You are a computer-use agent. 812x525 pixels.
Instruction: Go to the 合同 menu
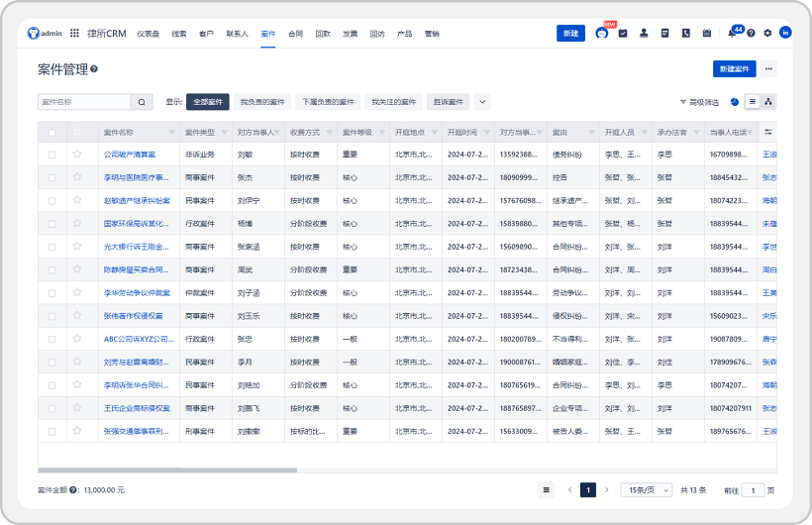[x=296, y=34]
